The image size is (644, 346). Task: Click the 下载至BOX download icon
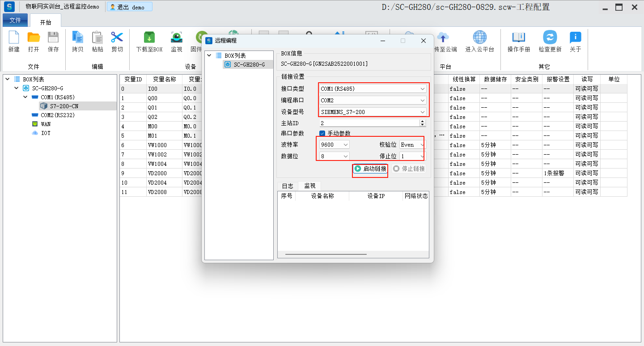point(149,38)
